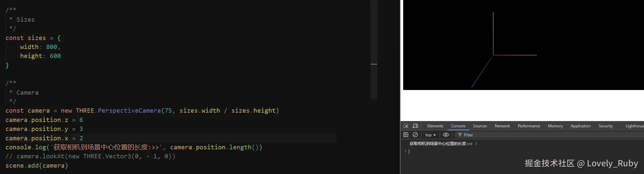Open the Memory tab

pyautogui.click(x=555, y=126)
